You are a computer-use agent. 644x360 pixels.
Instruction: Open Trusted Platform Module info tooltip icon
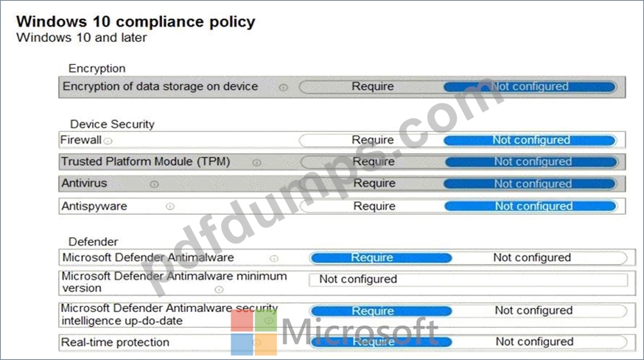coord(256,162)
